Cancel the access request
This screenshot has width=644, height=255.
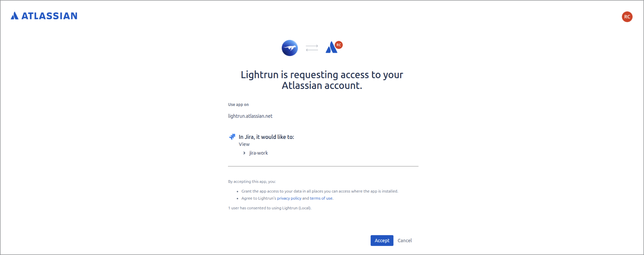pyautogui.click(x=405, y=240)
